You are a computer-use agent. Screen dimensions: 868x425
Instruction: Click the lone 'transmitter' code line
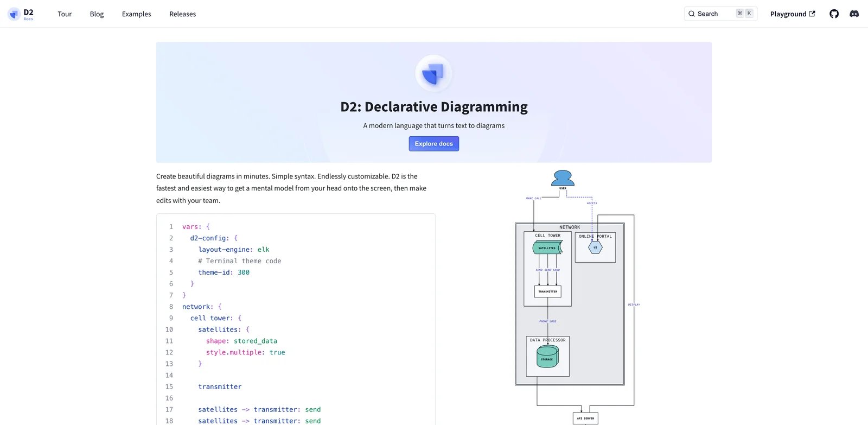[x=220, y=386]
